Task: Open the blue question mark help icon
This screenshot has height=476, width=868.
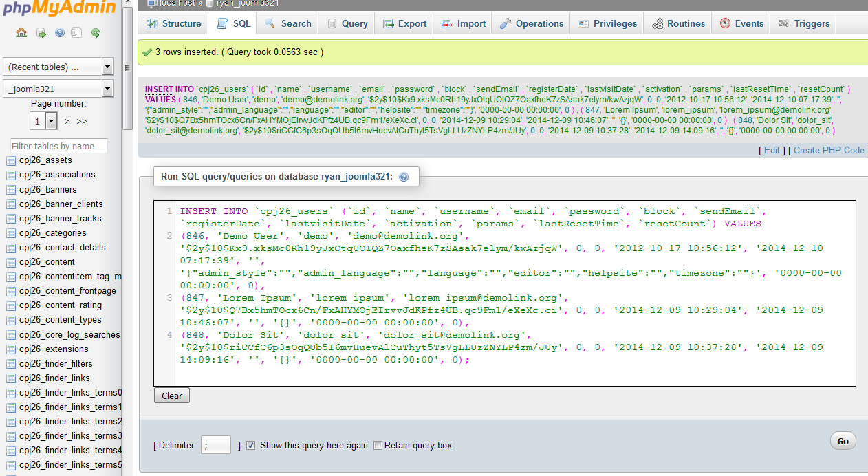Action: tap(59, 32)
